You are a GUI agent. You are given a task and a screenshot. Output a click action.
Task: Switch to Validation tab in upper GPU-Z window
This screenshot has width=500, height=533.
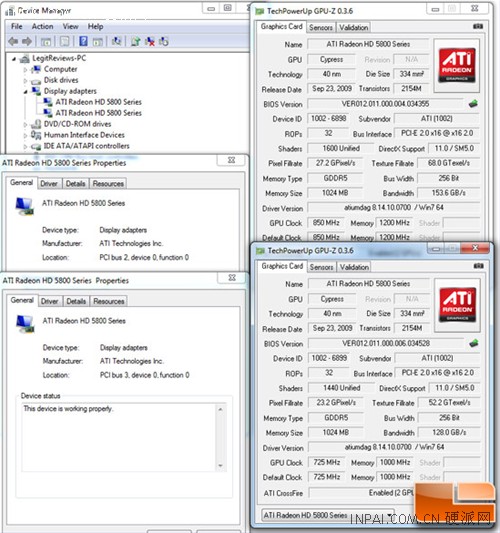[x=354, y=28]
